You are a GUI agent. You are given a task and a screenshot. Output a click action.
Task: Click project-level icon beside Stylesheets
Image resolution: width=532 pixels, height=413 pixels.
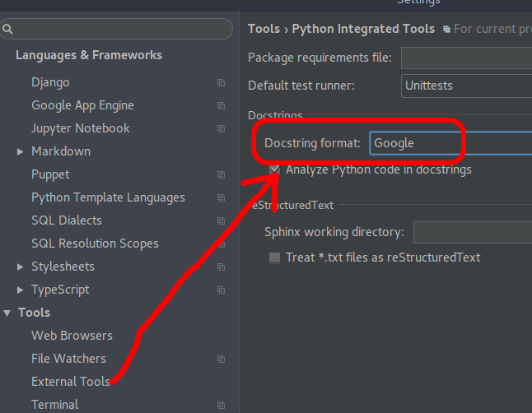coord(221,267)
